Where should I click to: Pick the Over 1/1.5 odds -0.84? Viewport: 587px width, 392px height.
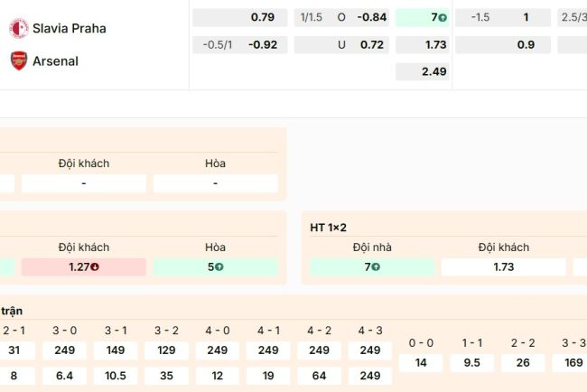(x=341, y=18)
